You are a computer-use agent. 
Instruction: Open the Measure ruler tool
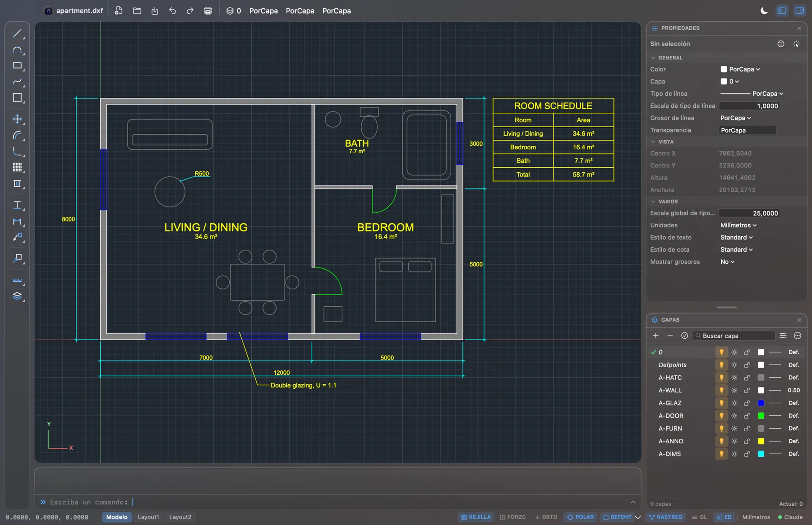17,280
